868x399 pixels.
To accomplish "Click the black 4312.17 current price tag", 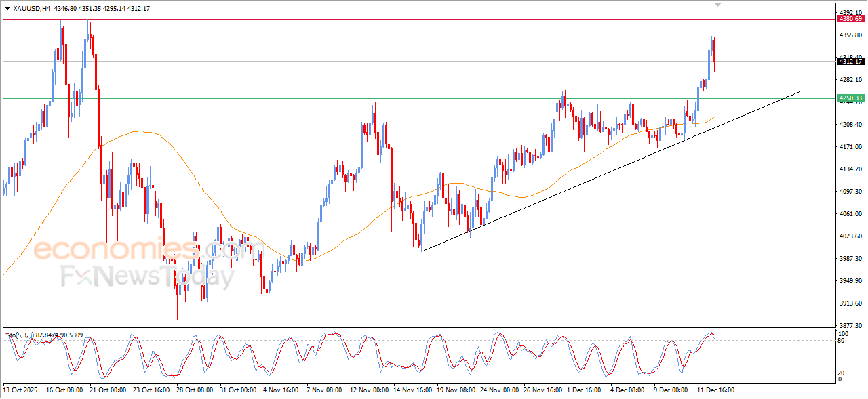I will (850, 62).
